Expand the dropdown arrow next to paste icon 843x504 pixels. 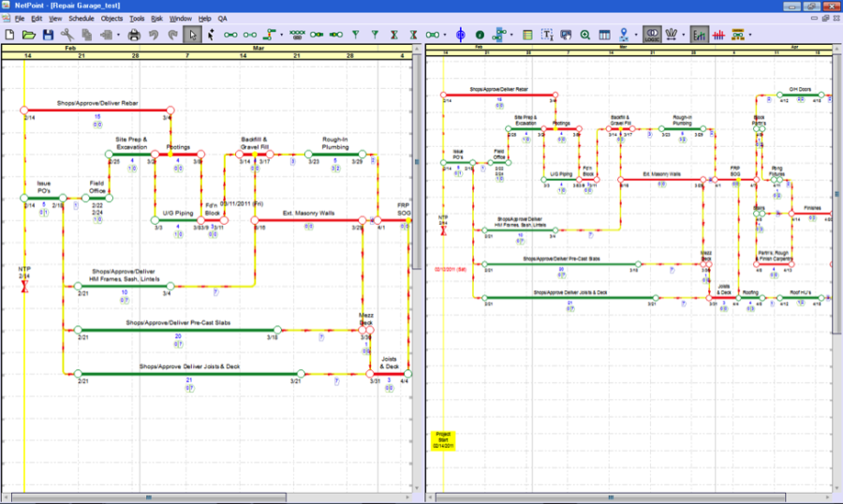(x=118, y=35)
